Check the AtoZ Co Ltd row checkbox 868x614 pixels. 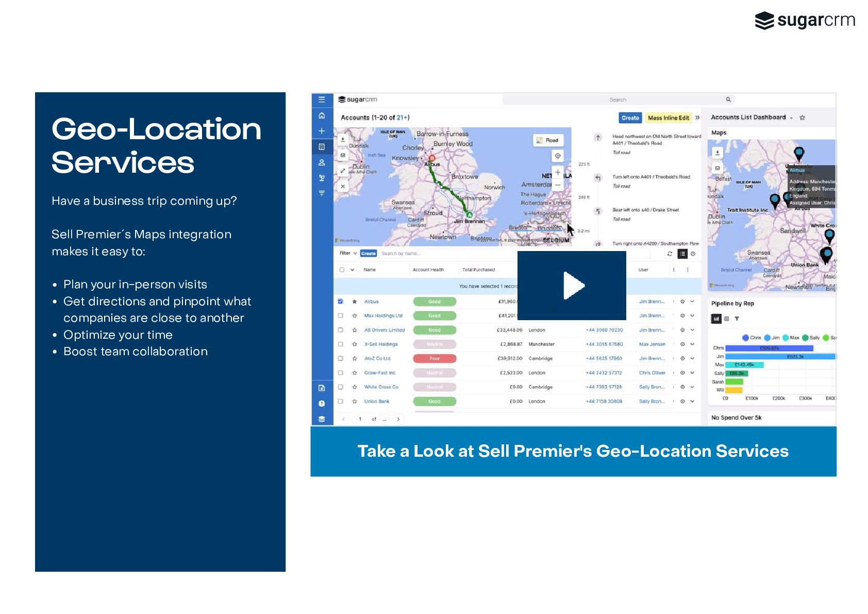[340, 358]
